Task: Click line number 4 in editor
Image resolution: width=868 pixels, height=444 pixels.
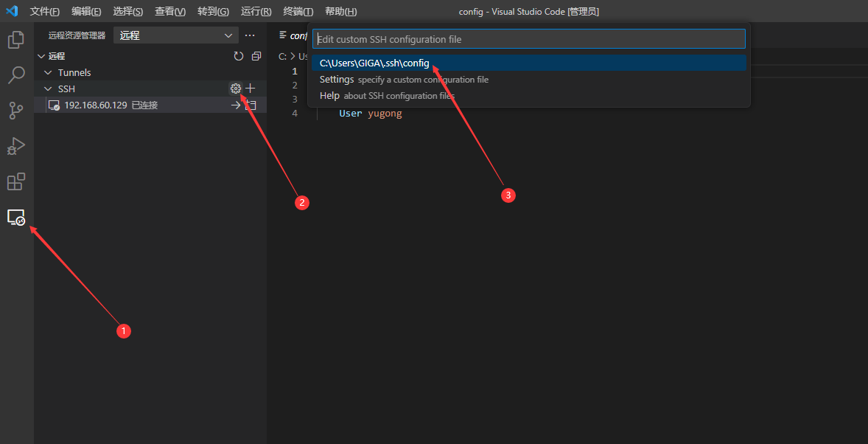Action: pos(295,114)
